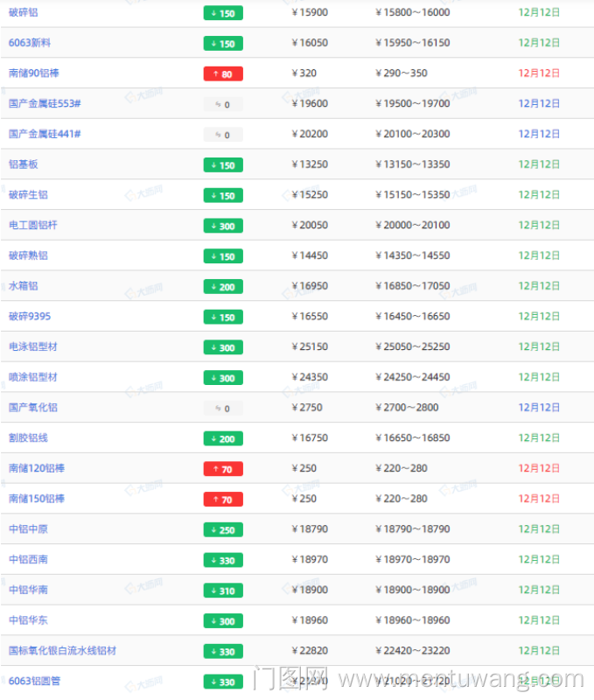Select the 水箱铝 product name

pyautogui.click(x=24, y=286)
